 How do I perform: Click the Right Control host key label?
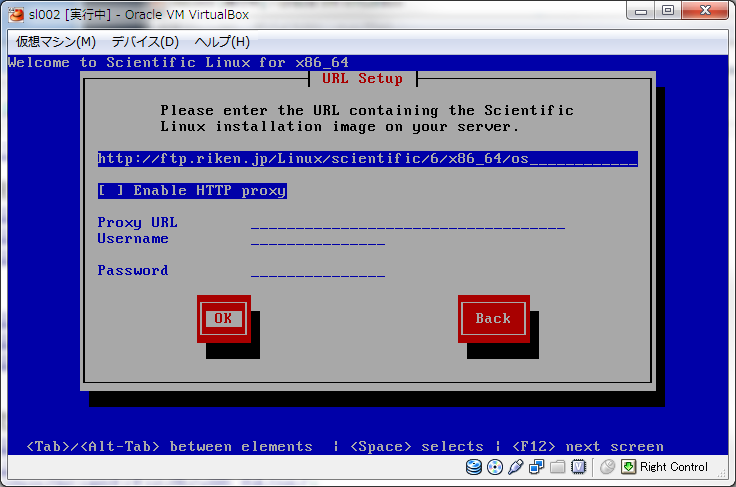[x=674, y=467]
